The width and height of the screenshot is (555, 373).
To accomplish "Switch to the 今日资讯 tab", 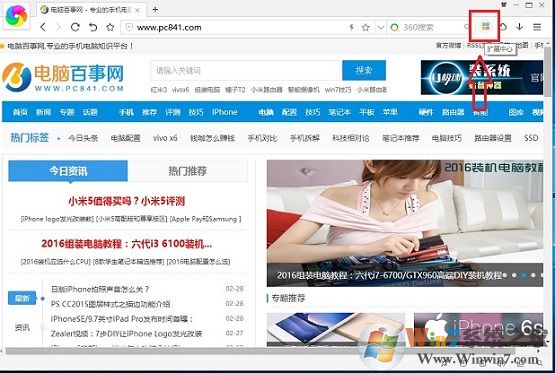I will pos(68,171).
